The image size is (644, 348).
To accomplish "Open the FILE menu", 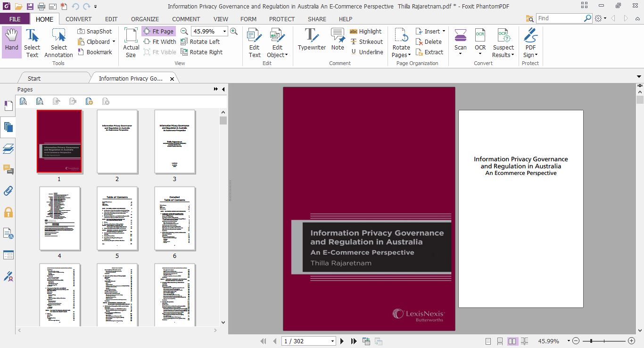I will point(15,19).
